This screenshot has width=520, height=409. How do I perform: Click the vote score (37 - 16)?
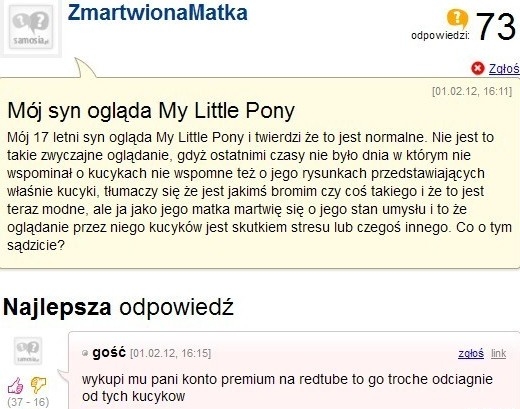28,402
